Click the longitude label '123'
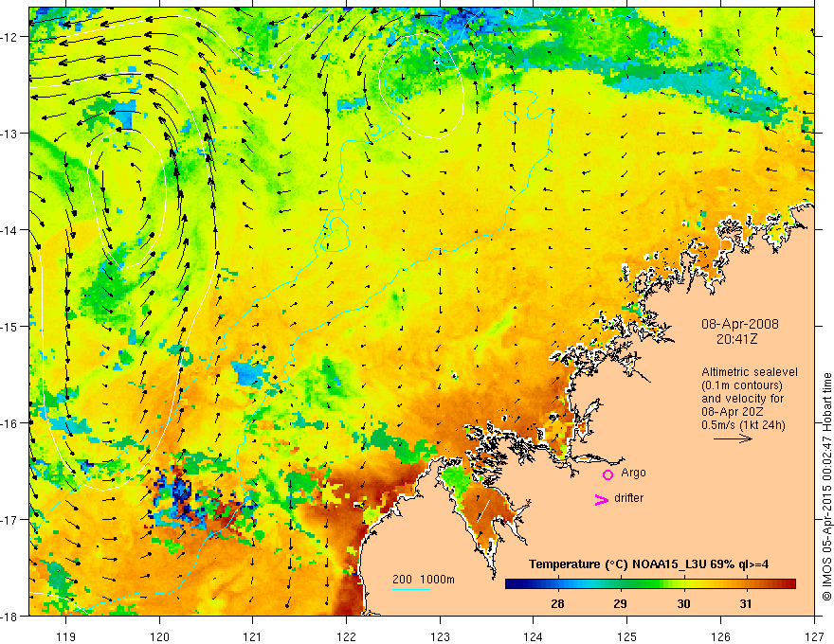The height and width of the screenshot is (644, 834). click(x=440, y=636)
